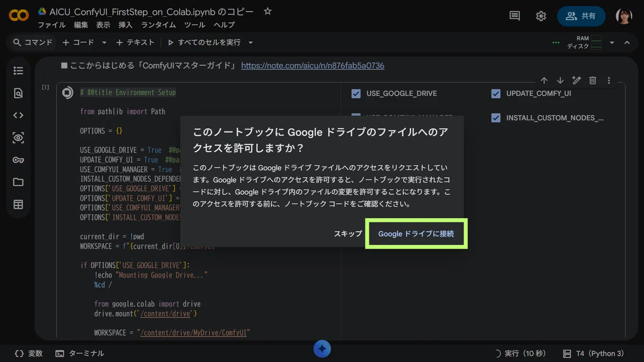Viewport: 644px width, 362px height.
Task: Click the RAM disk usage indicator
Action: point(584,42)
